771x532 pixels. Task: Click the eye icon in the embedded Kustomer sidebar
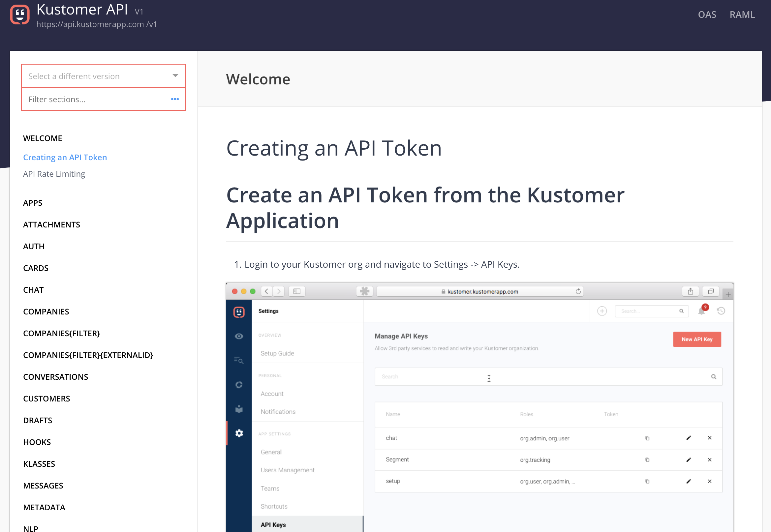coord(239,336)
